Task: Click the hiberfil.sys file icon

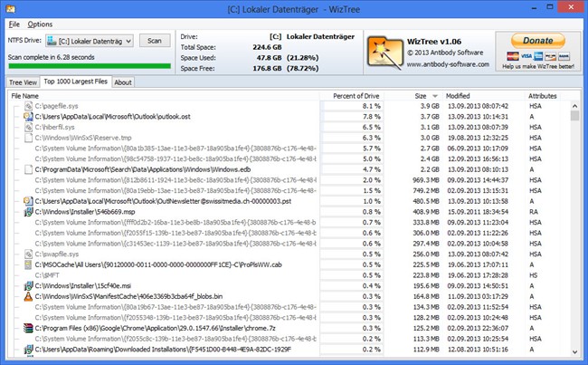Action: click(x=28, y=128)
